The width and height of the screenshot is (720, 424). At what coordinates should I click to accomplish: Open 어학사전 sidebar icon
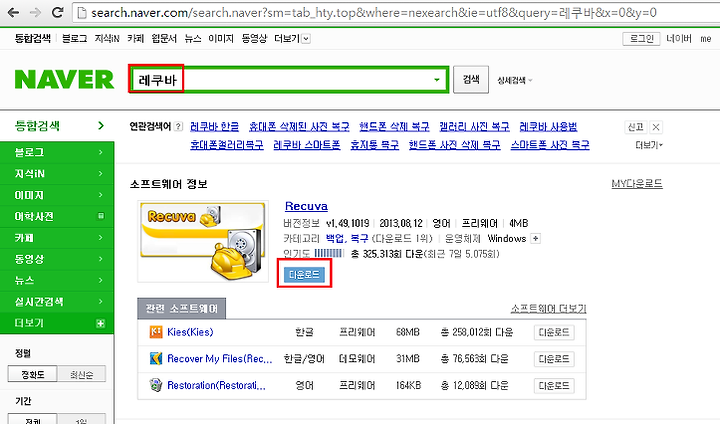pyautogui.click(x=101, y=216)
